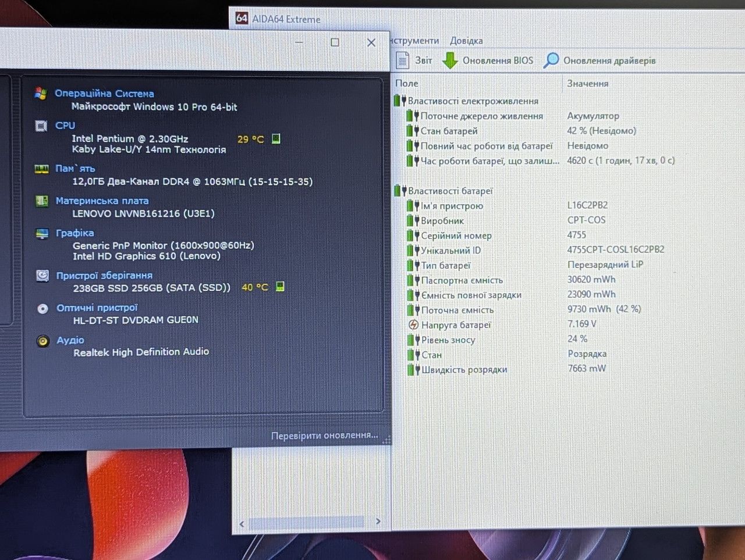Open the Інструменти menu

click(414, 41)
